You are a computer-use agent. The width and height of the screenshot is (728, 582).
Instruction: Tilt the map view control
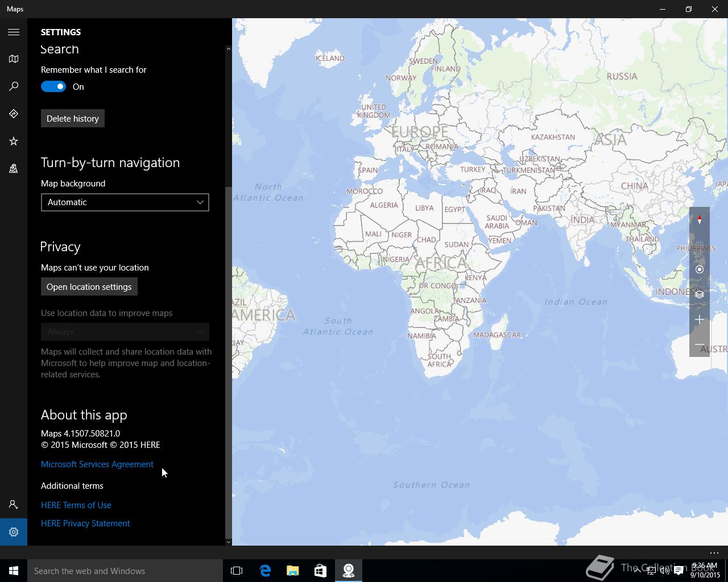(x=700, y=244)
